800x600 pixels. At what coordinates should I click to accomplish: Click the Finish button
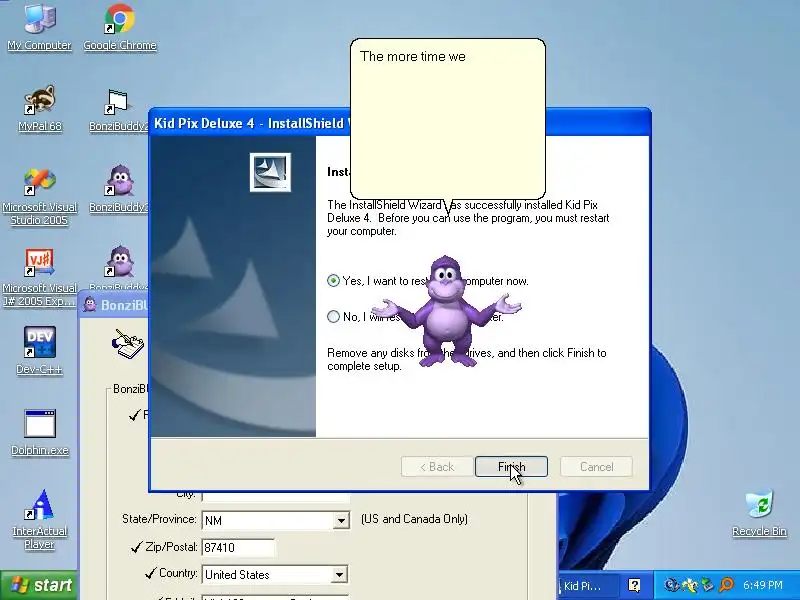511,467
